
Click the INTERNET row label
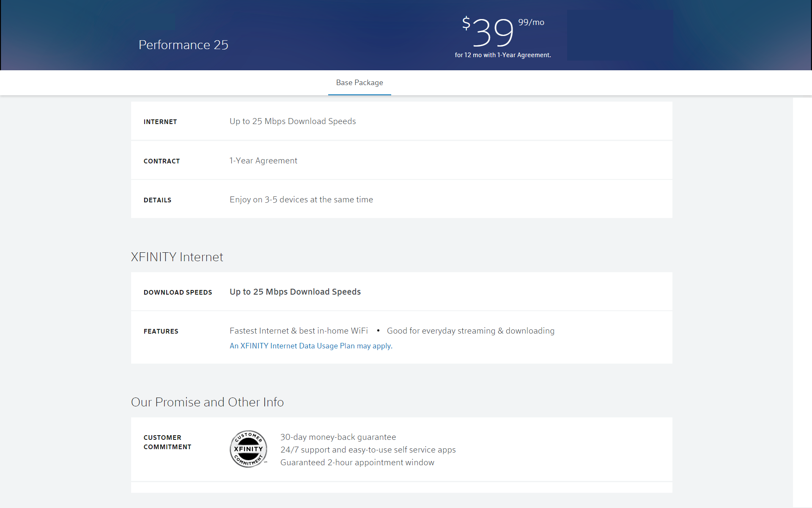coord(160,122)
